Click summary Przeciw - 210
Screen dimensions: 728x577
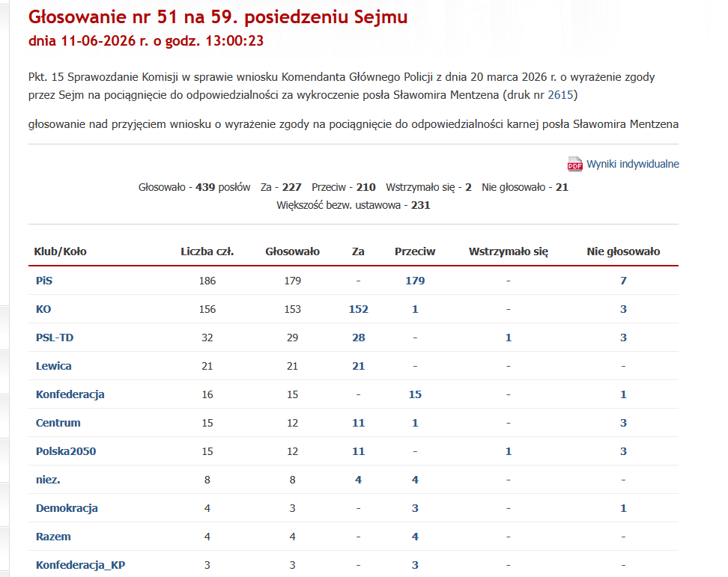click(344, 187)
